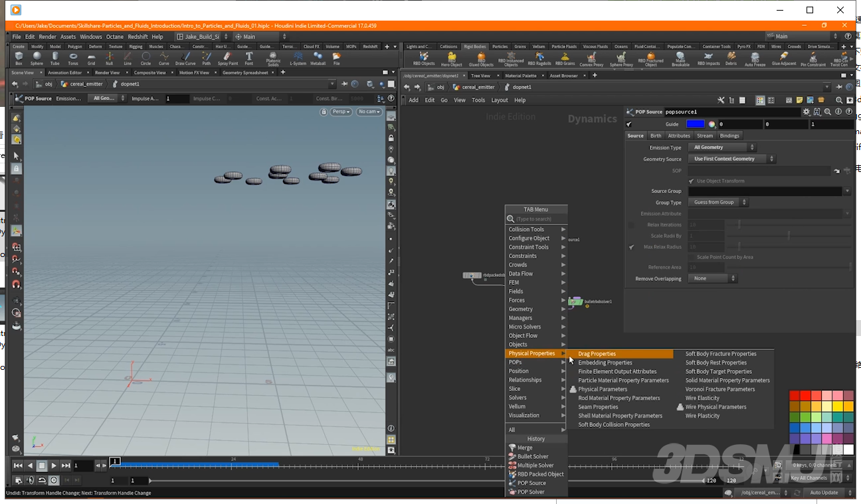The height and width of the screenshot is (504, 861).
Task: Pick the white swatch in color palette
Action: (848, 450)
